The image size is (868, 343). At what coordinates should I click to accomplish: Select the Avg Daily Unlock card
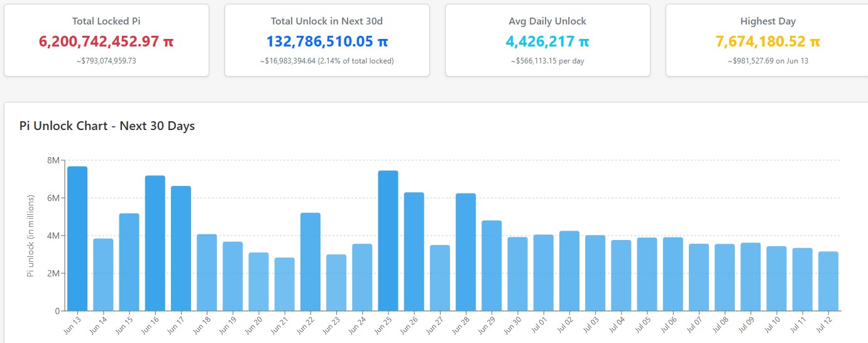pyautogui.click(x=547, y=40)
